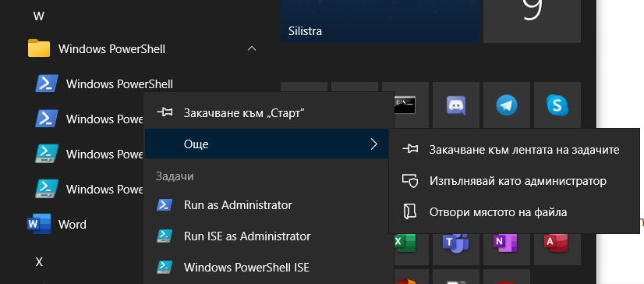The width and height of the screenshot is (644, 284).
Task: Choose Изпълнявай като администратор
Action: [514, 181]
